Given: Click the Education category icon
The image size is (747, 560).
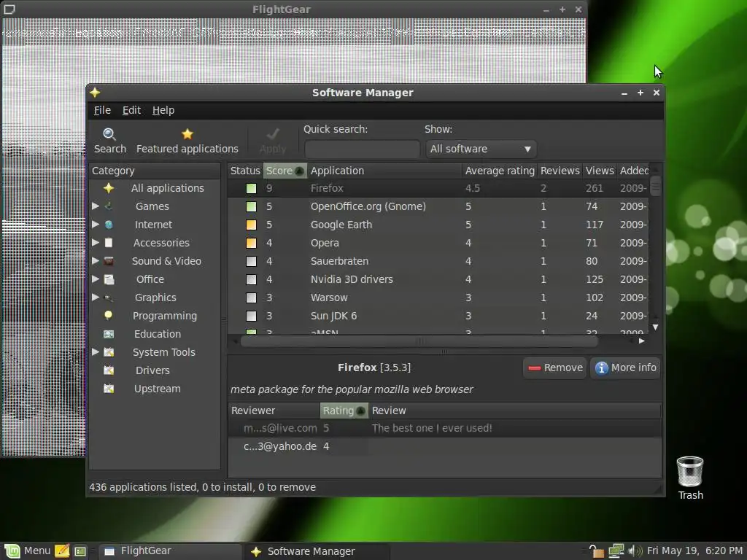Looking at the screenshot, I should [x=109, y=334].
